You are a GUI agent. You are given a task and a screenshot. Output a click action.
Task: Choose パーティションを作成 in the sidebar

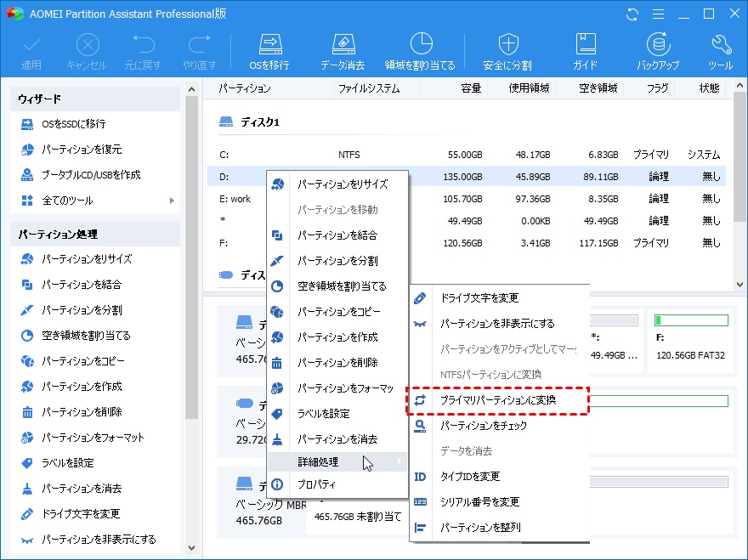(x=71, y=387)
